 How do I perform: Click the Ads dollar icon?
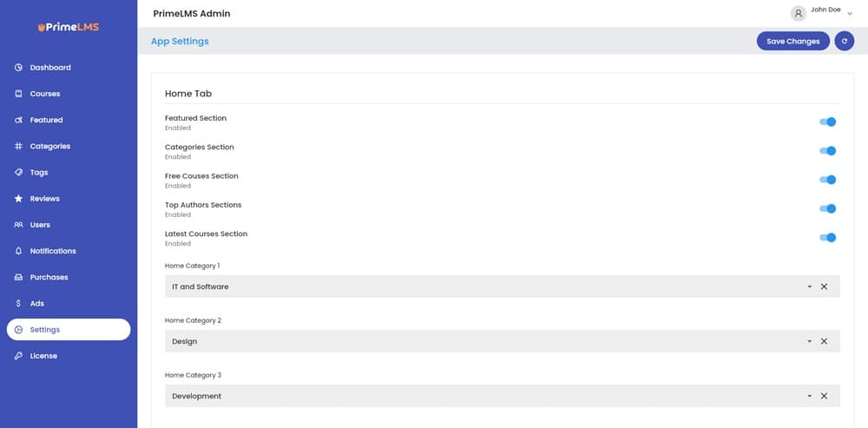point(19,304)
